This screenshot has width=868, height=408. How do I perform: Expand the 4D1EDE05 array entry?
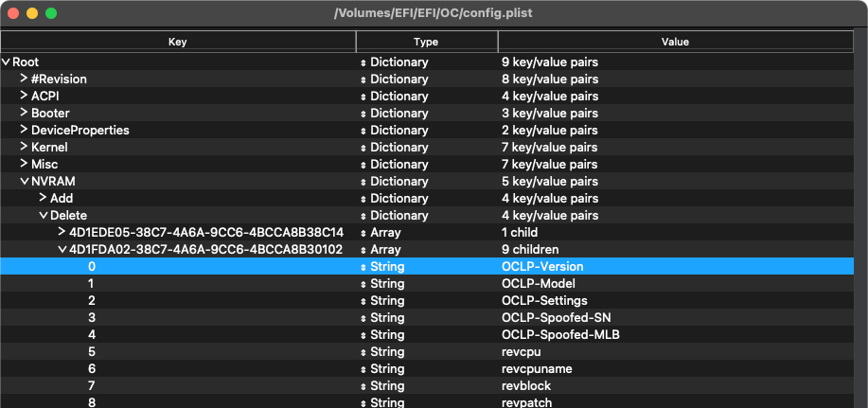tap(62, 233)
